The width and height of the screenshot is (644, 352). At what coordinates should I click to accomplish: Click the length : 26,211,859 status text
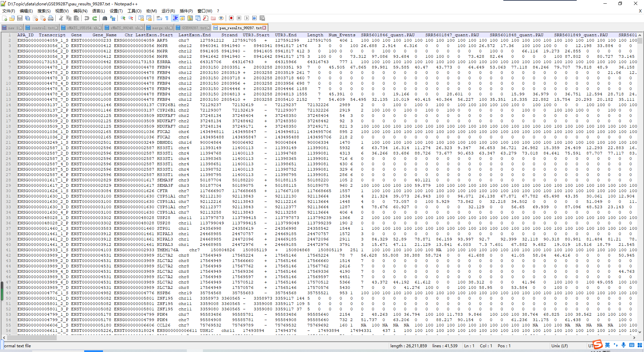(x=409, y=346)
